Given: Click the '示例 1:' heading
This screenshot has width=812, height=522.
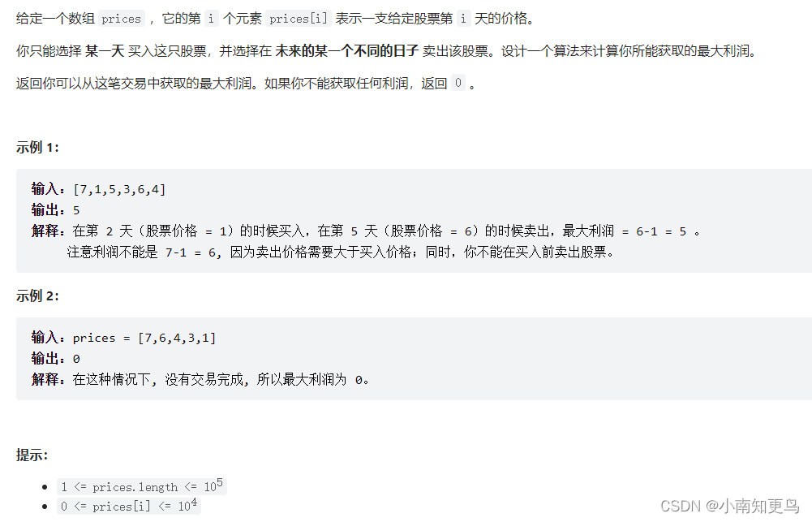Looking at the screenshot, I should [37, 148].
